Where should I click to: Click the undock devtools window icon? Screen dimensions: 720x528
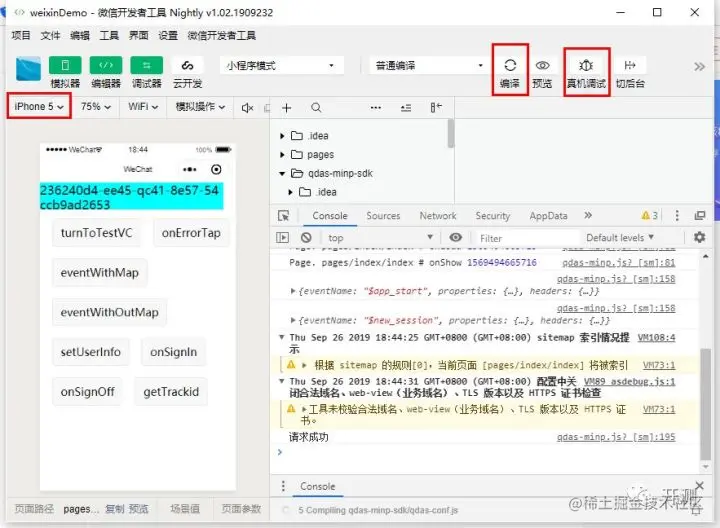click(700, 216)
